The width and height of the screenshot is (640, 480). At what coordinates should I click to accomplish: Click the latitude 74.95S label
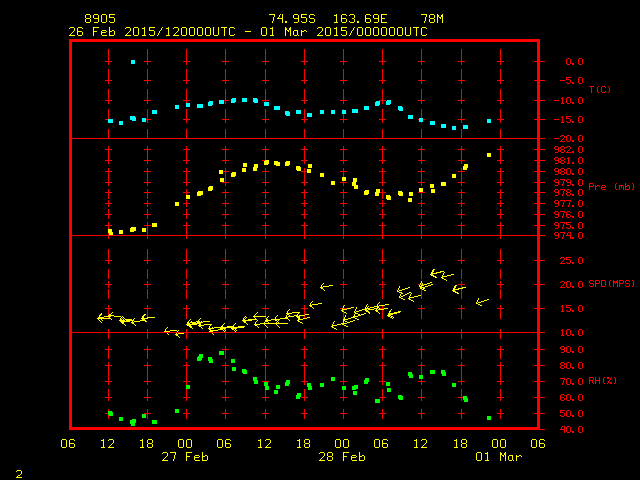coord(292,19)
